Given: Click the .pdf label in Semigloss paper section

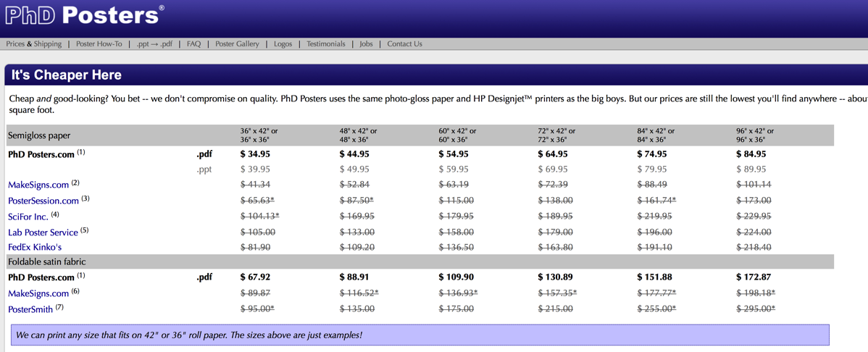Looking at the screenshot, I should [204, 154].
